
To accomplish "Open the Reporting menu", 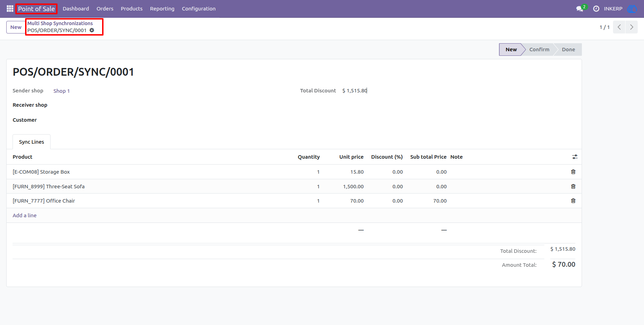I will [162, 9].
